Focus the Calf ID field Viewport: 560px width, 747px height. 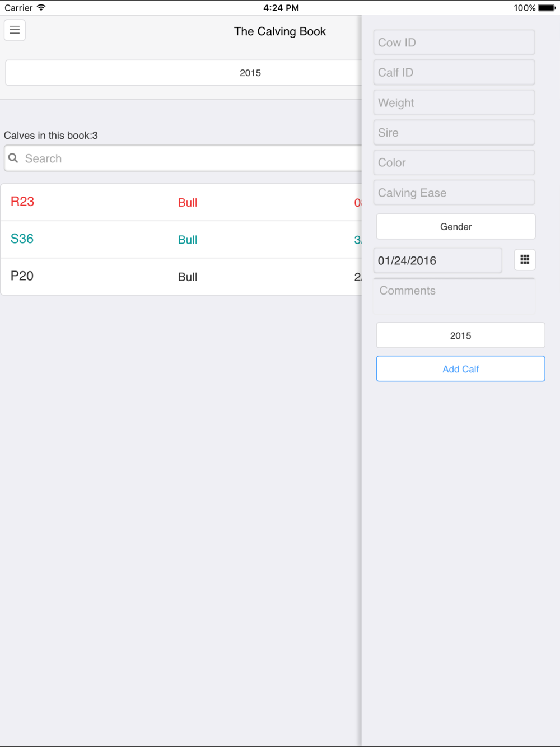click(x=454, y=73)
